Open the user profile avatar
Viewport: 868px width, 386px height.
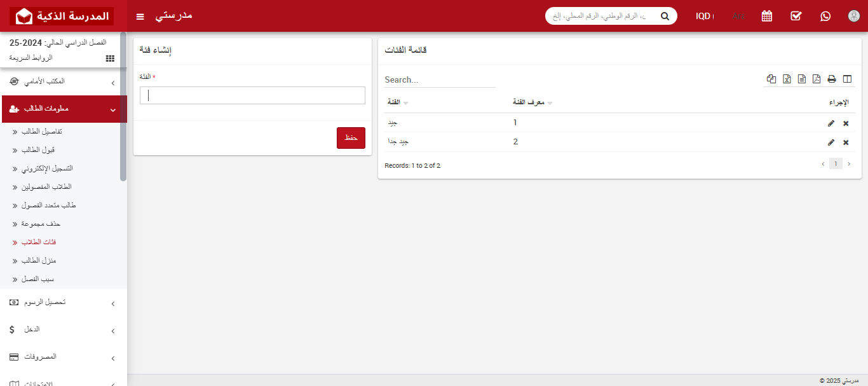pyautogui.click(x=854, y=16)
